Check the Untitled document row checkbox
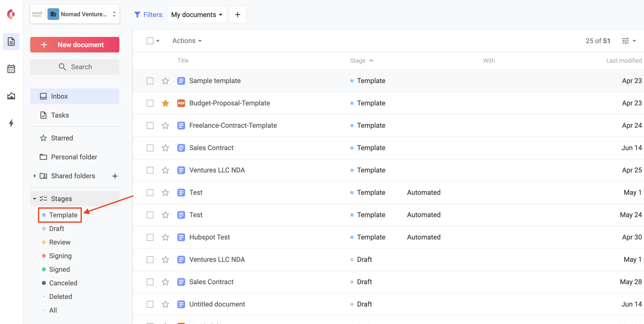644x324 pixels. [150, 304]
